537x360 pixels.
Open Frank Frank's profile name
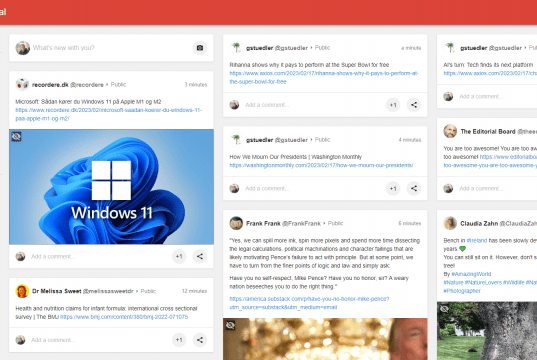click(x=263, y=223)
